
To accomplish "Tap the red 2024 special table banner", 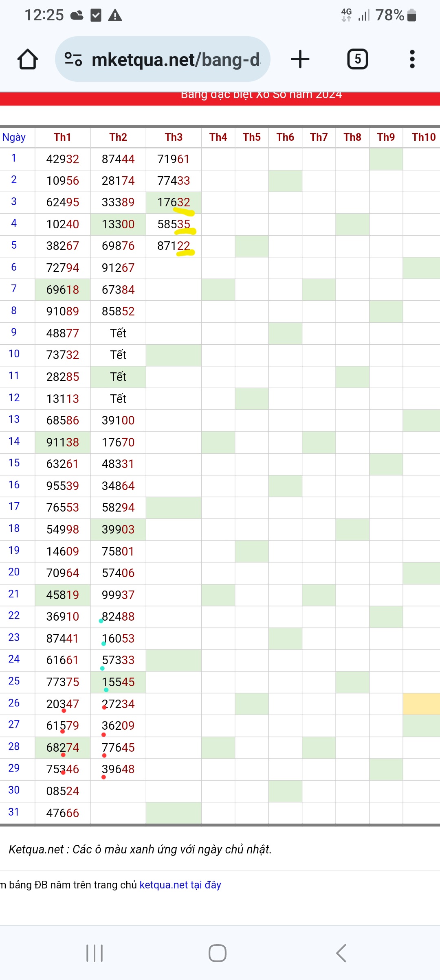I will click(220, 98).
